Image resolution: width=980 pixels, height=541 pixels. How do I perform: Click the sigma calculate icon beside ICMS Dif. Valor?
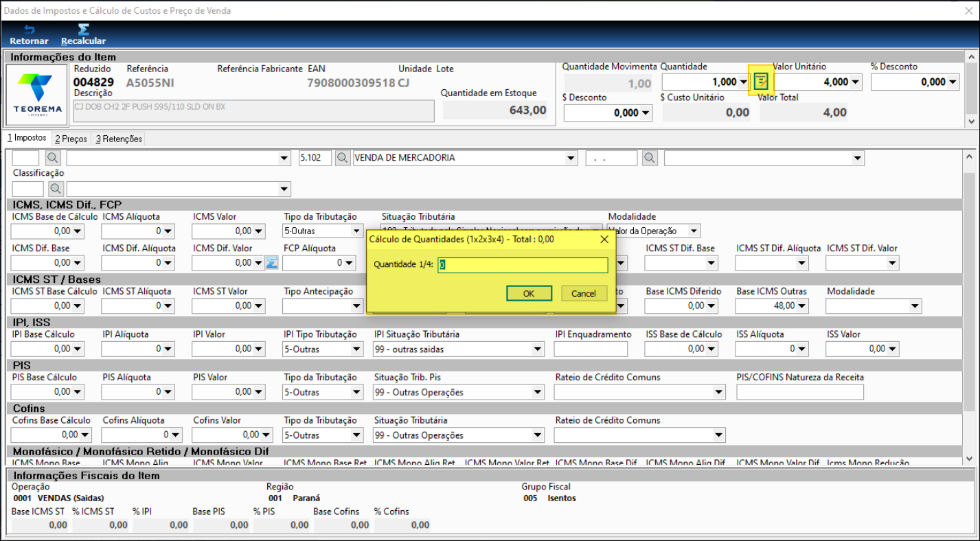[x=271, y=262]
